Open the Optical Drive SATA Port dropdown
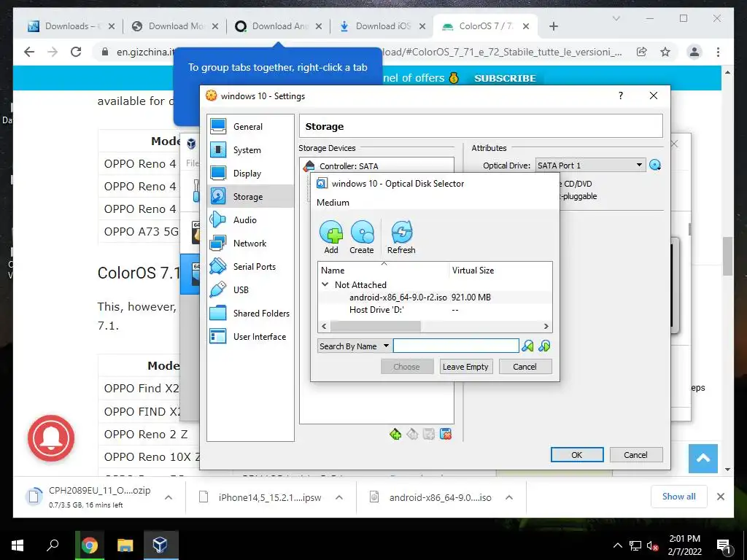This screenshot has width=747, height=560. pyautogui.click(x=590, y=166)
